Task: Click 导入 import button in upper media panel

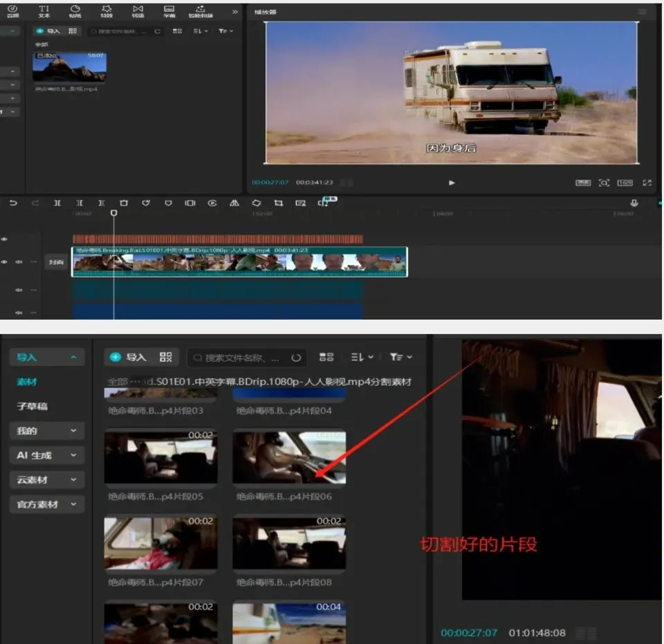Action: coord(48,31)
